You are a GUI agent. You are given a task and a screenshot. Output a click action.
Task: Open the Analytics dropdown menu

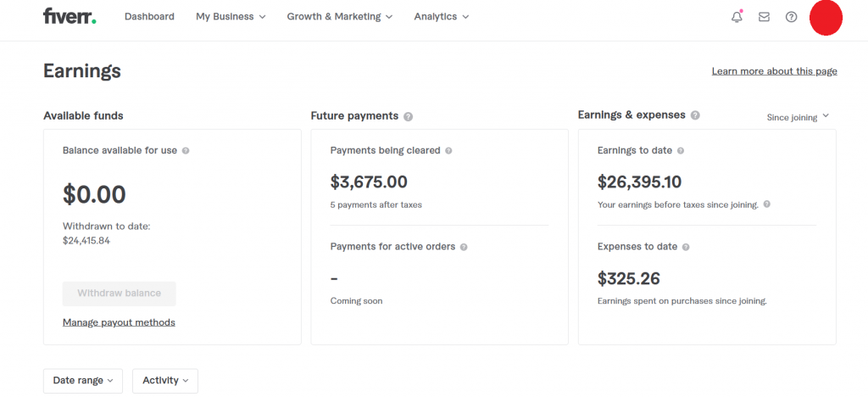pos(441,17)
